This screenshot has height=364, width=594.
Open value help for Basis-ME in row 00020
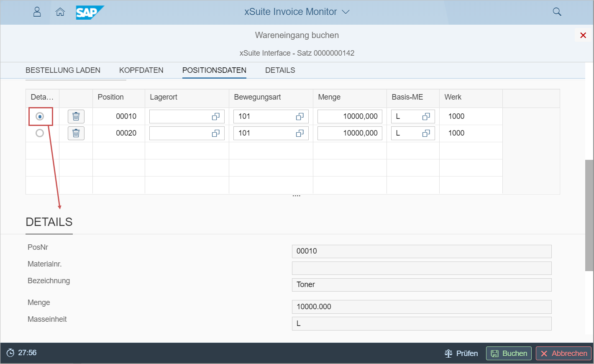[426, 133]
